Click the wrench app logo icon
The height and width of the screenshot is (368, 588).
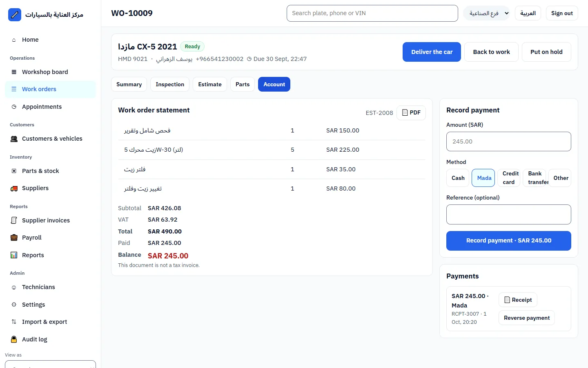pos(15,15)
